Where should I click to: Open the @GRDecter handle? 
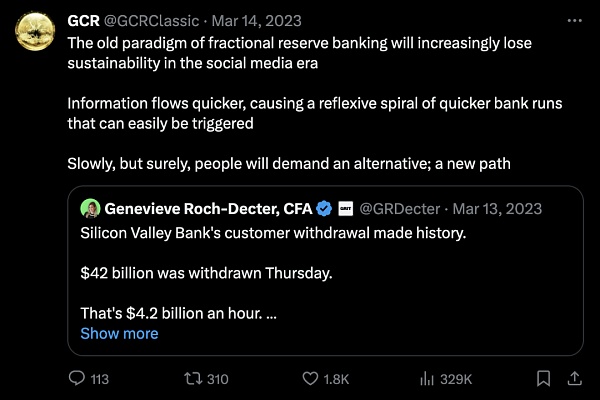[397, 208]
